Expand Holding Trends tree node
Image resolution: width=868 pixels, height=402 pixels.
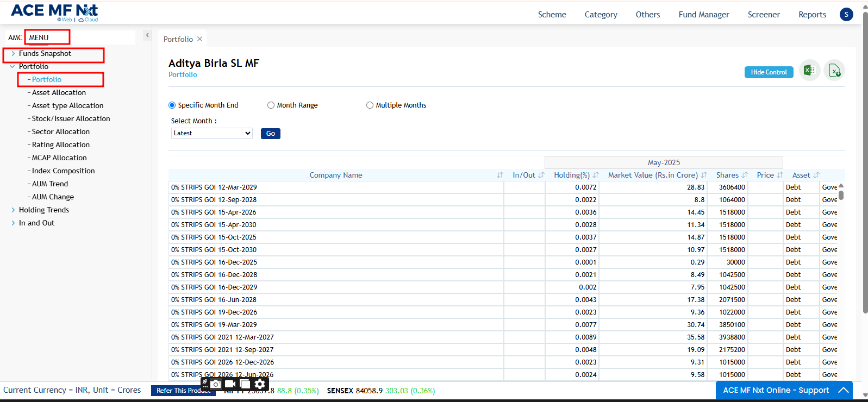tap(13, 210)
